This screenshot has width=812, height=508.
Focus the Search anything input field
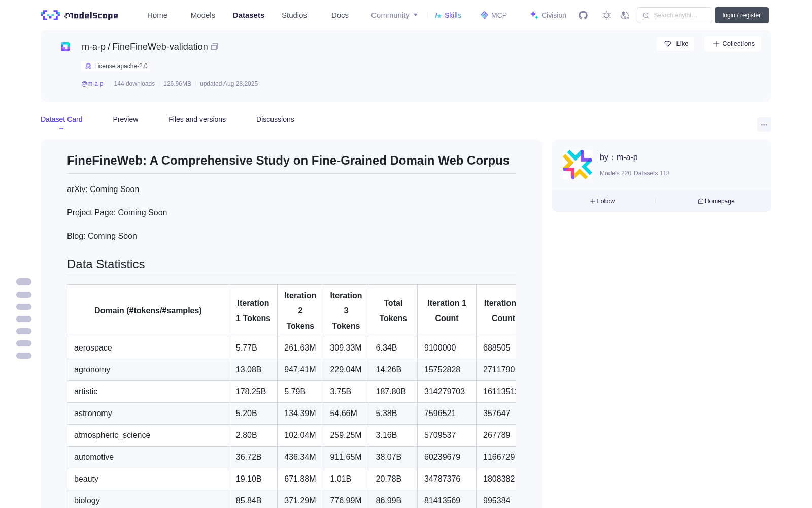(674, 15)
